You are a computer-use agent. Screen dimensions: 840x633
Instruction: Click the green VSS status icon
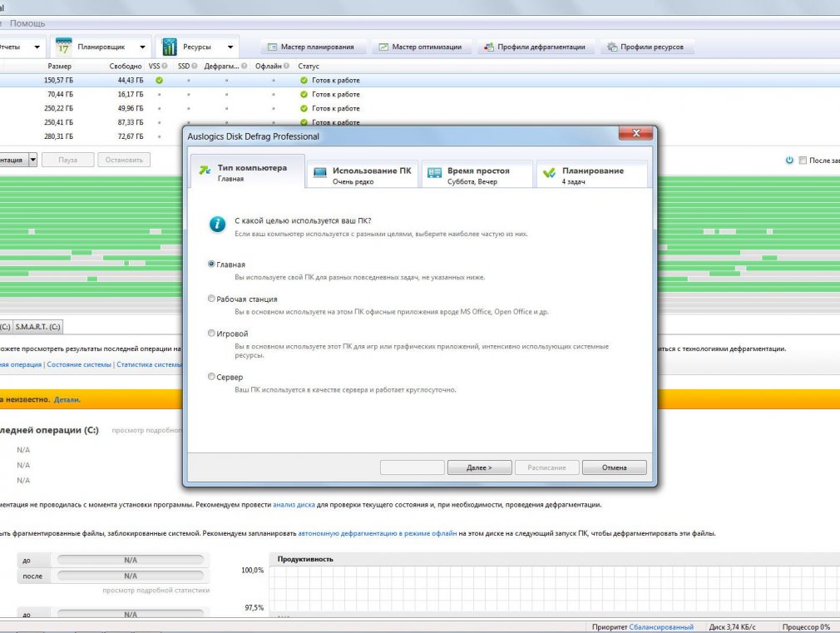click(x=159, y=81)
